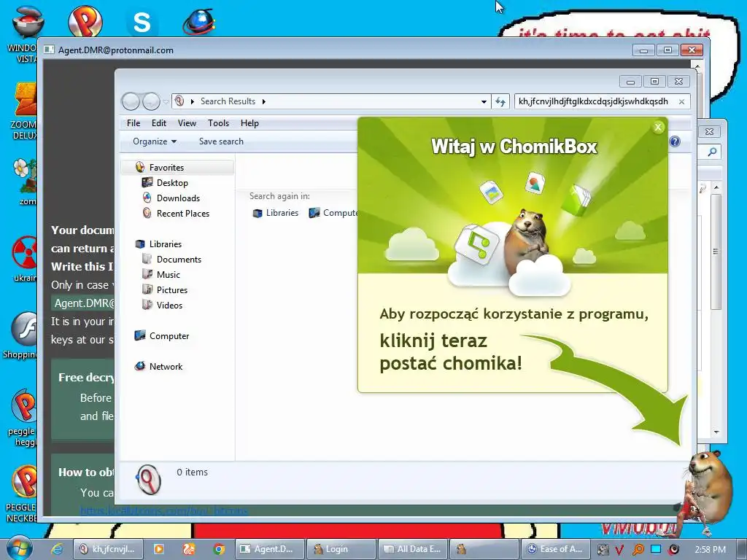The height and width of the screenshot is (560, 747).
Task: Open the address bar history dropdown
Action: click(x=484, y=101)
